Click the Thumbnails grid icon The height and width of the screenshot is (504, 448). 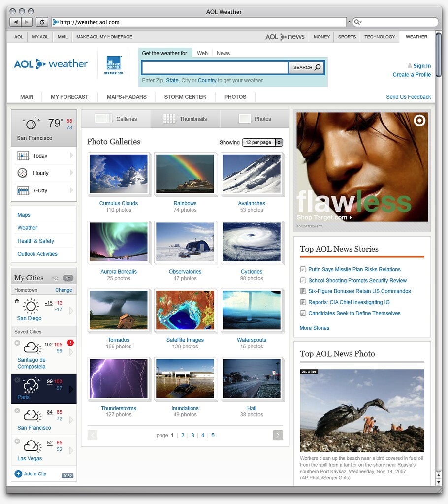169,119
